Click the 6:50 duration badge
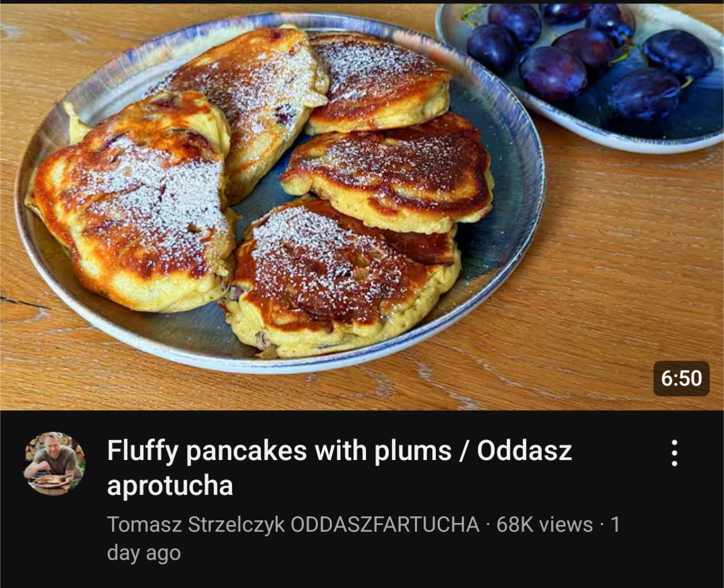 coord(681,378)
